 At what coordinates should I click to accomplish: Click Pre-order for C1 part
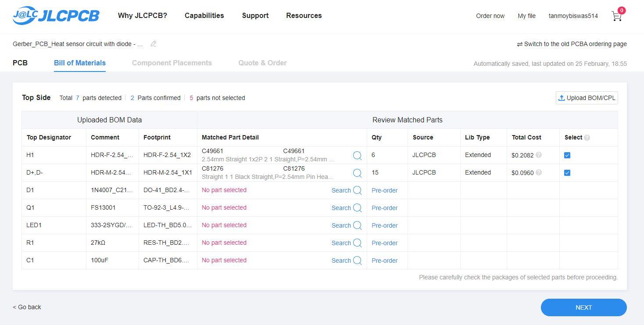click(x=385, y=261)
